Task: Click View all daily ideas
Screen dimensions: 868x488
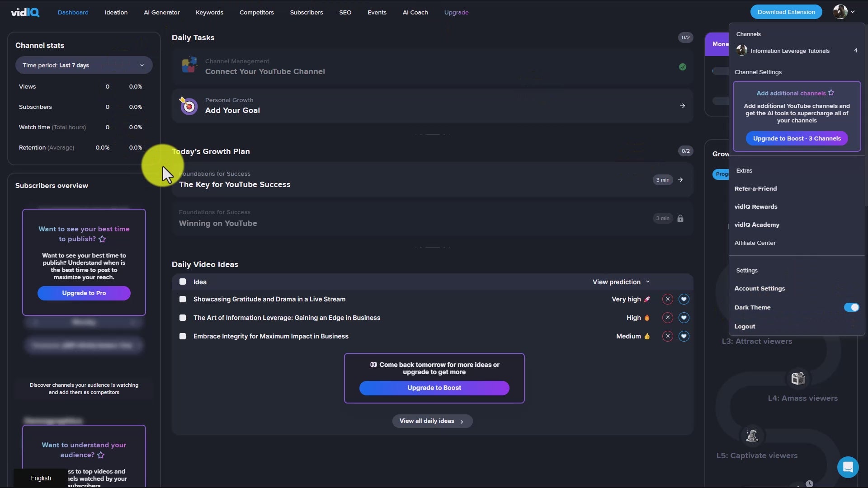Action: 432,421
